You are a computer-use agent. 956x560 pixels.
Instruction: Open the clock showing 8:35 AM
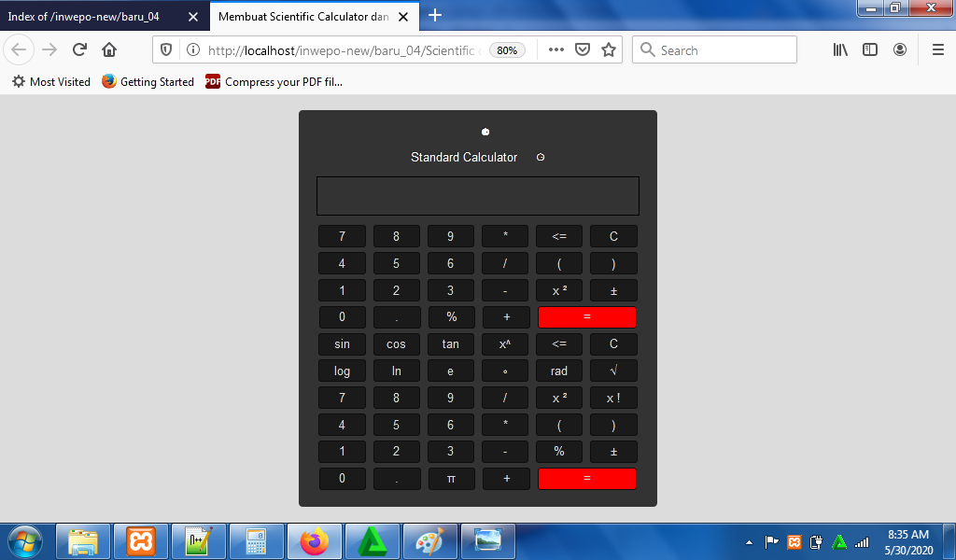(908, 541)
